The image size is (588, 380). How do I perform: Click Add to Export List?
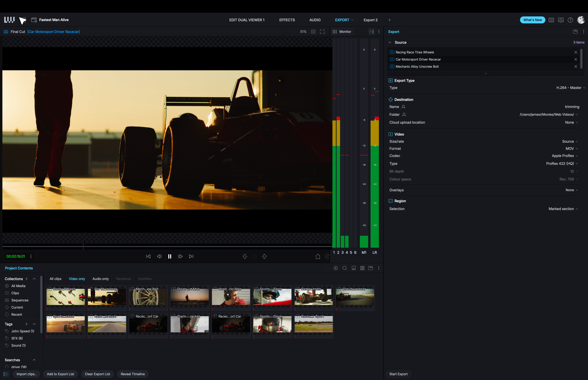point(60,374)
